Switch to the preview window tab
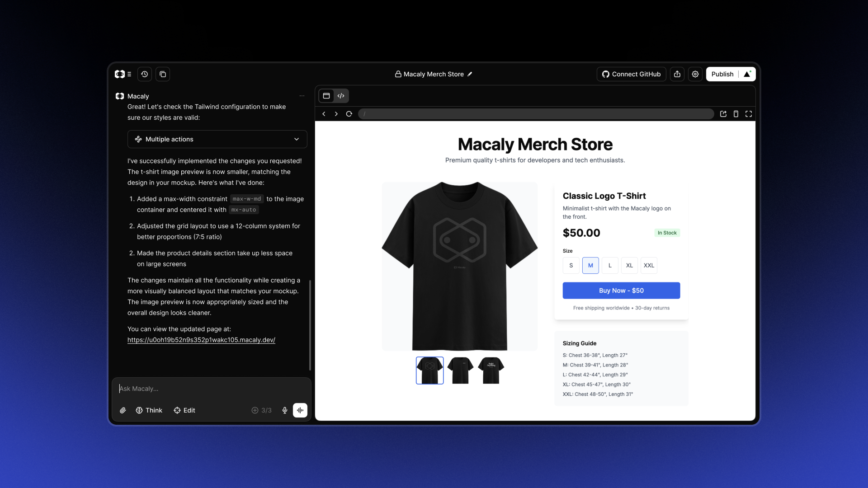The height and width of the screenshot is (488, 868). 326,96
